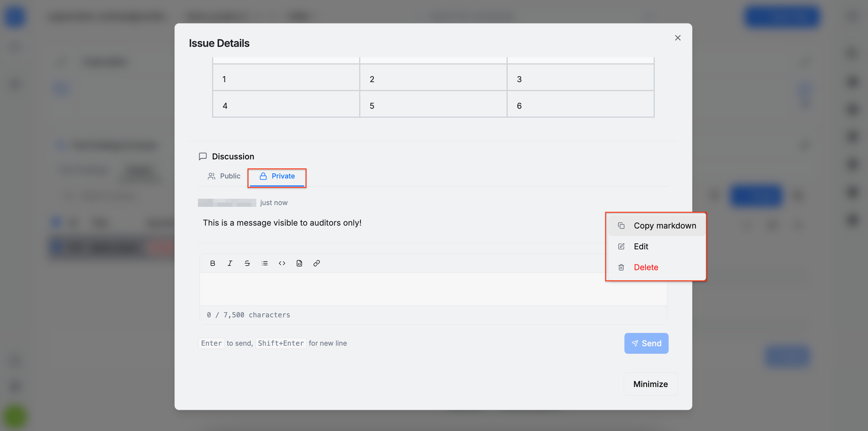Close the Issue Details dialog
Screen dimensions: 868x431
[678, 38]
